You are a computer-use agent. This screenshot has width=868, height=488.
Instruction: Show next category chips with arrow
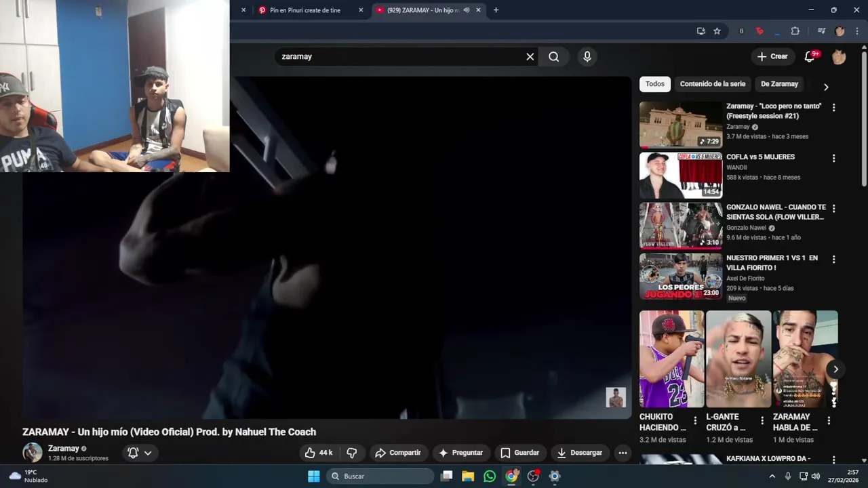[x=825, y=87]
